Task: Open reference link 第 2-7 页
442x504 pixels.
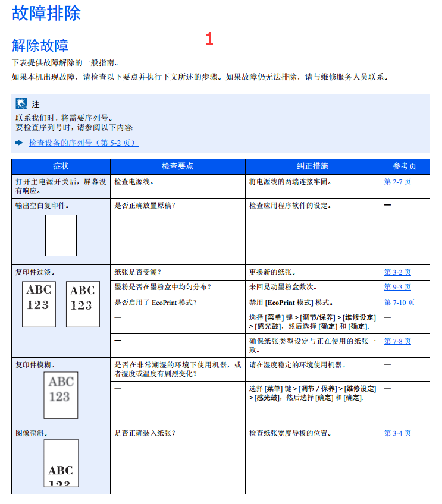Action: pos(397,182)
